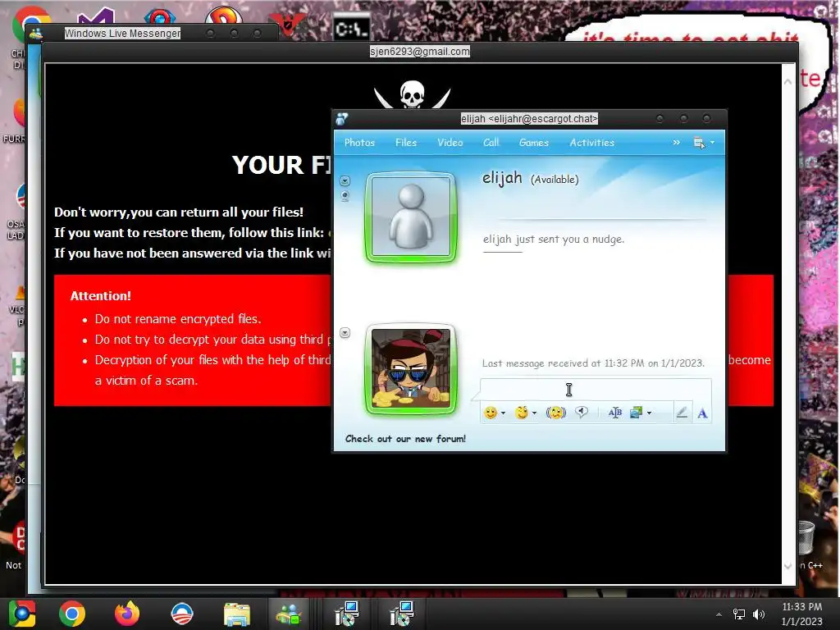Switch to text typing mode A
This screenshot has height=630, width=840.
(x=702, y=413)
